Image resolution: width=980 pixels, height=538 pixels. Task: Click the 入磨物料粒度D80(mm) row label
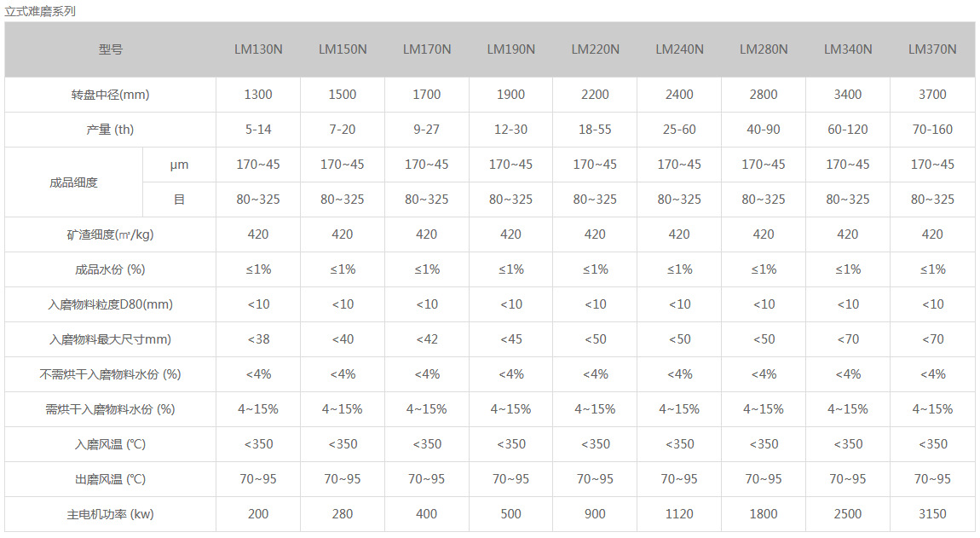coord(111,304)
